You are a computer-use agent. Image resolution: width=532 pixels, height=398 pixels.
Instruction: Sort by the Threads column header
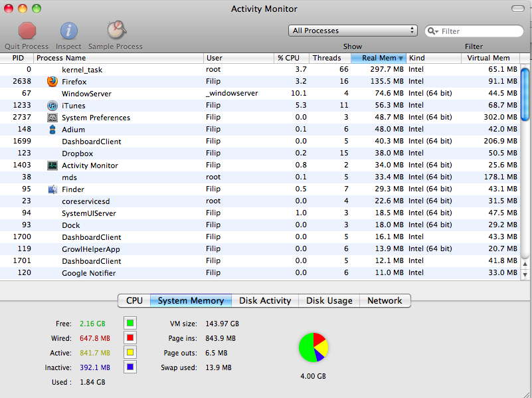(330, 58)
